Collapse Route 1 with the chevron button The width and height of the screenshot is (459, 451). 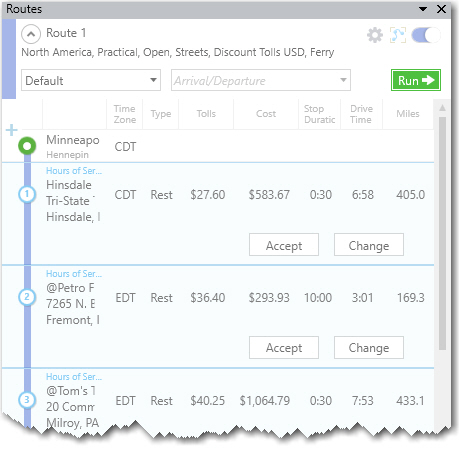tap(31, 34)
